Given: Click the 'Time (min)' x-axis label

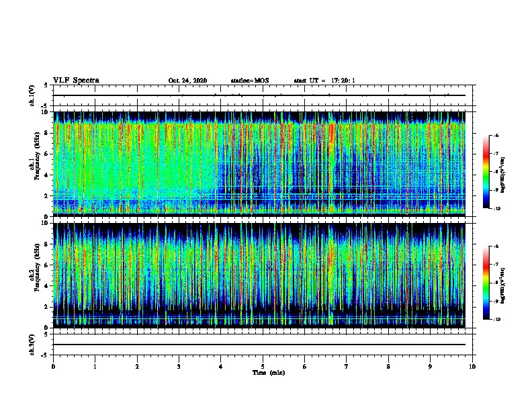Looking at the screenshot, I should tap(269, 372).
